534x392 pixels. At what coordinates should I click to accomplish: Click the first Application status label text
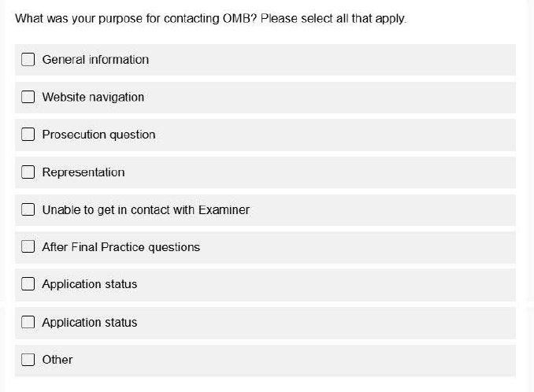pos(89,284)
